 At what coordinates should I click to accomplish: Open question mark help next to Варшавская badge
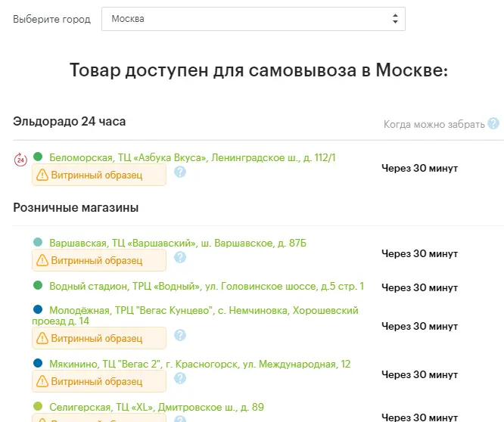click(x=180, y=257)
